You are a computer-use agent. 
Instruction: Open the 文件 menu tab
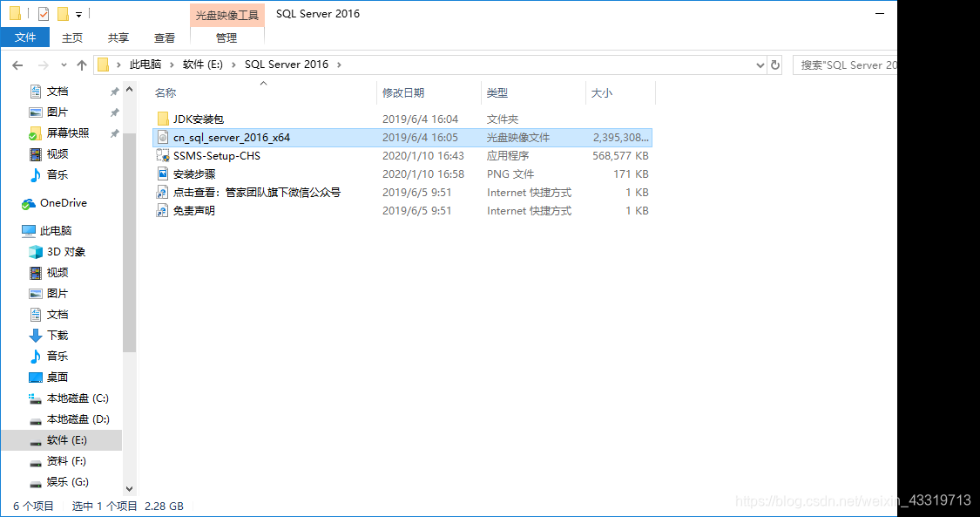click(25, 37)
